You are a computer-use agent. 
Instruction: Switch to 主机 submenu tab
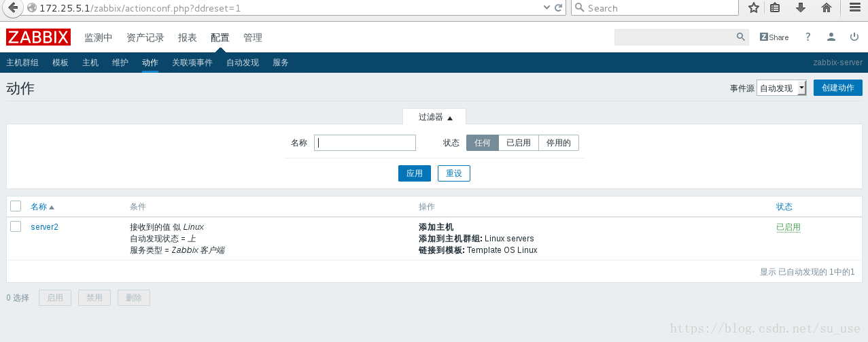[90, 63]
